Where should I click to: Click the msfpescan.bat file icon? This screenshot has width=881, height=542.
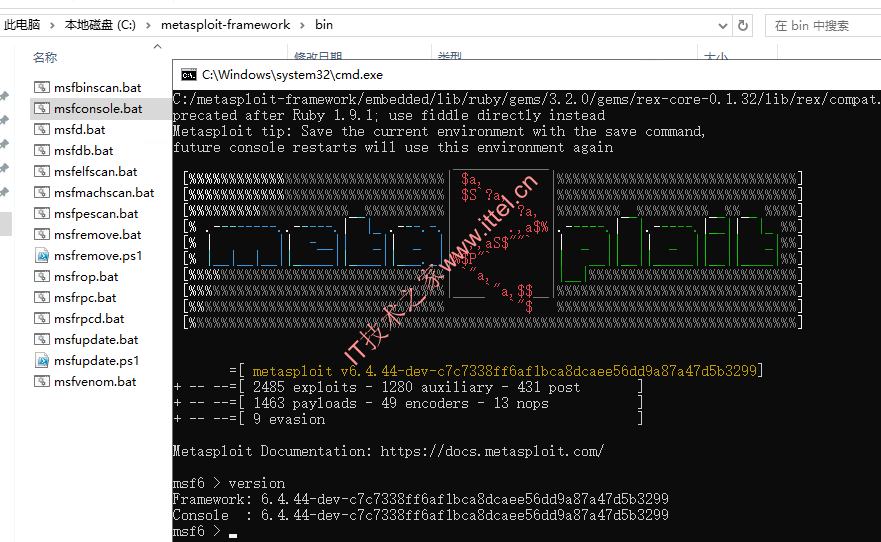click(42, 213)
